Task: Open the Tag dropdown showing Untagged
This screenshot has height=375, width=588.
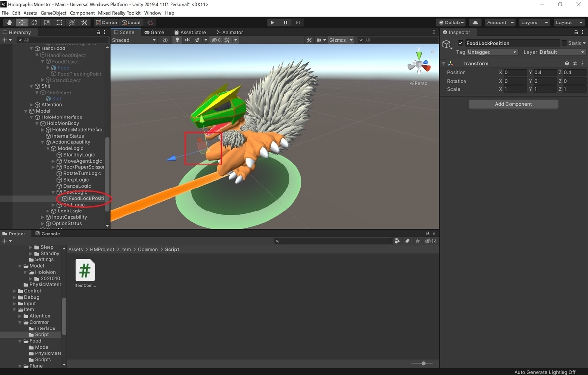Action: tap(492, 52)
